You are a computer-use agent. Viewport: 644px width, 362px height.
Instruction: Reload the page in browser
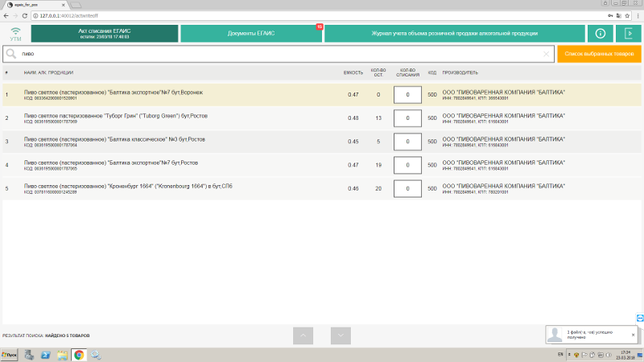pyautogui.click(x=25, y=15)
